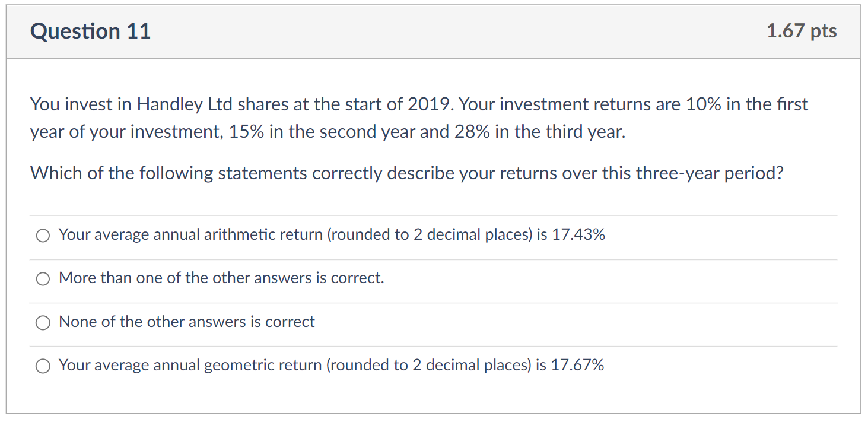
Task: Click the 'three-year period?' phrase
Action: point(710,173)
